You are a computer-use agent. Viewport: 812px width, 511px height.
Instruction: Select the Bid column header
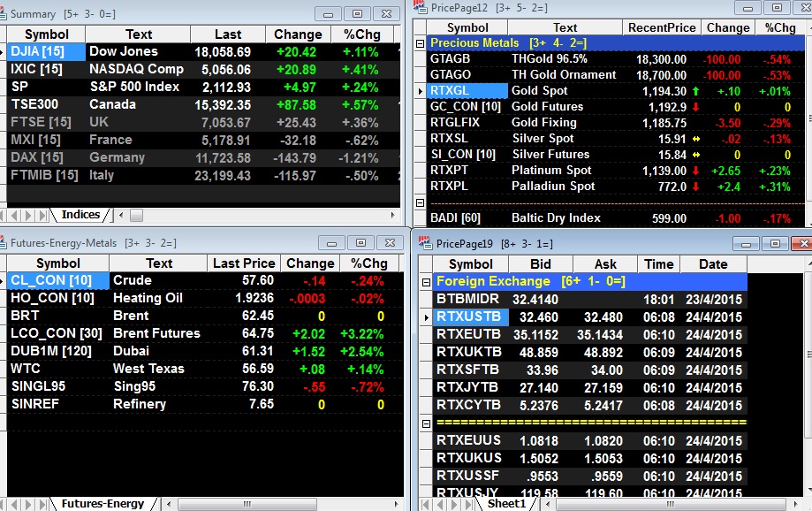point(540,264)
